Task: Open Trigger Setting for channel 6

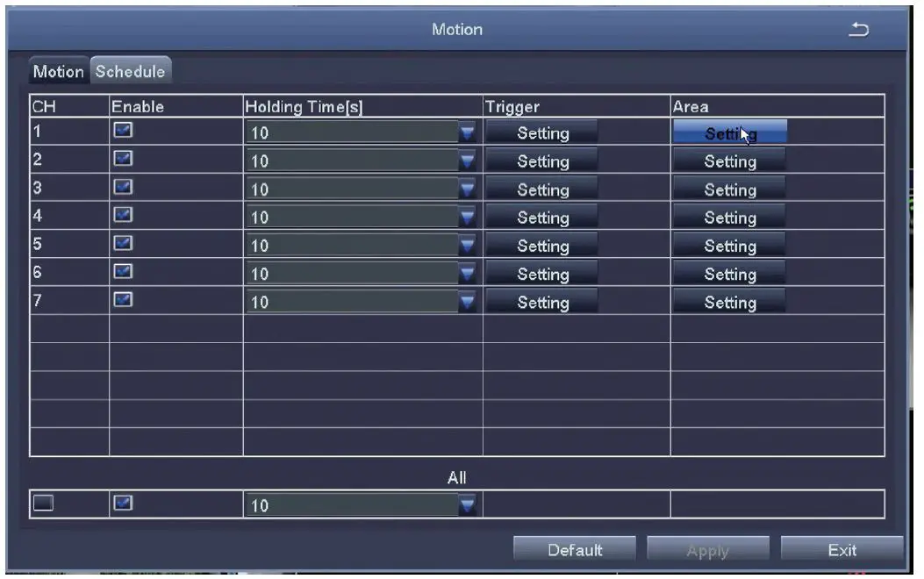Action: click(543, 274)
